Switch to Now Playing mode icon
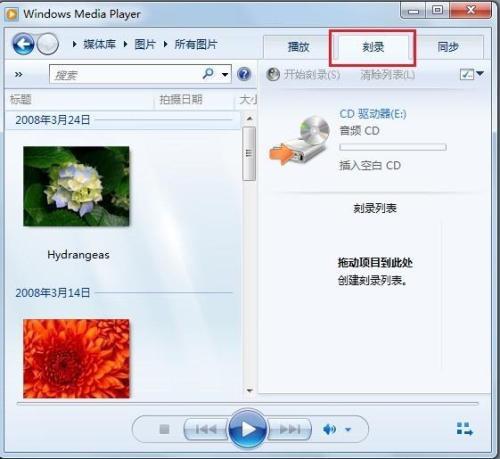The image size is (500, 459). coord(465,429)
